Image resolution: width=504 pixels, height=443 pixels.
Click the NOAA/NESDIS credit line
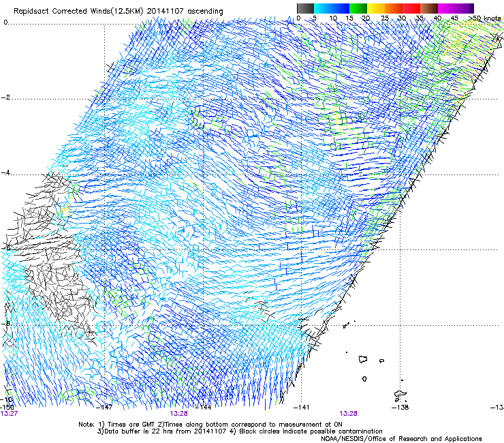[x=401, y=439]
